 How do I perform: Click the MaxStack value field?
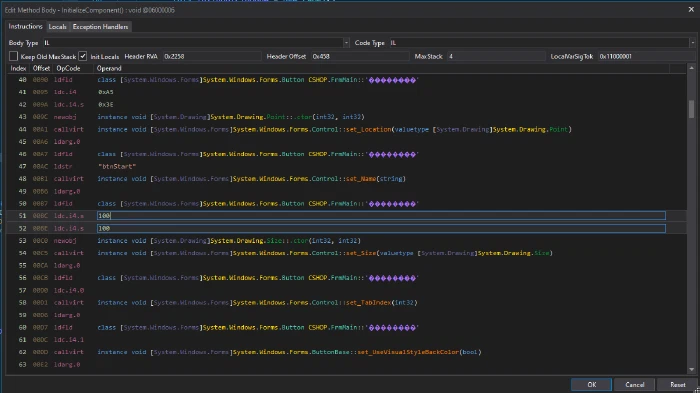(x=496, y=56)
